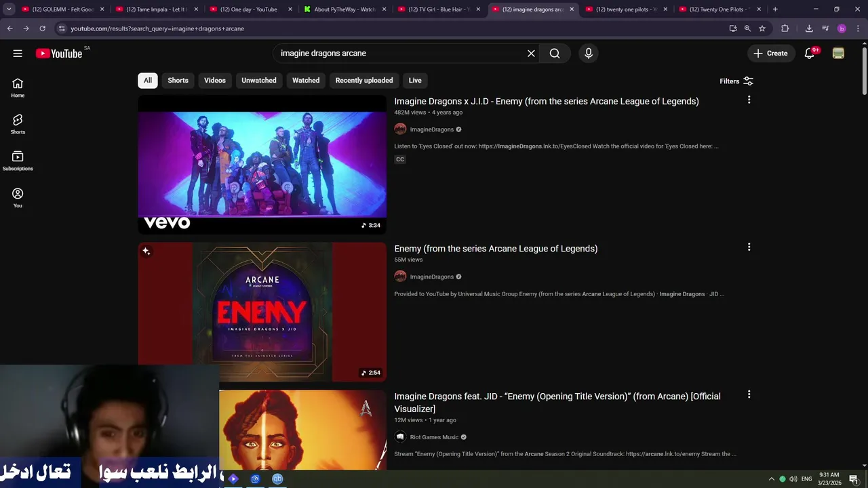Open the browser extensions puzzle icon
Screen dimensions: 868x488
pyautogui.click(x=785, y=28)
